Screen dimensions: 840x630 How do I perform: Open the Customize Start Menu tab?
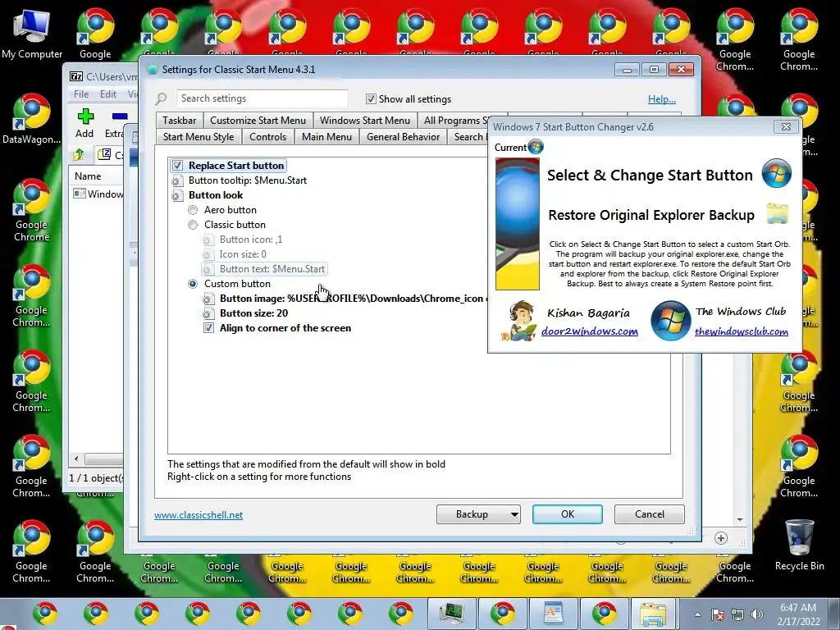258,121
